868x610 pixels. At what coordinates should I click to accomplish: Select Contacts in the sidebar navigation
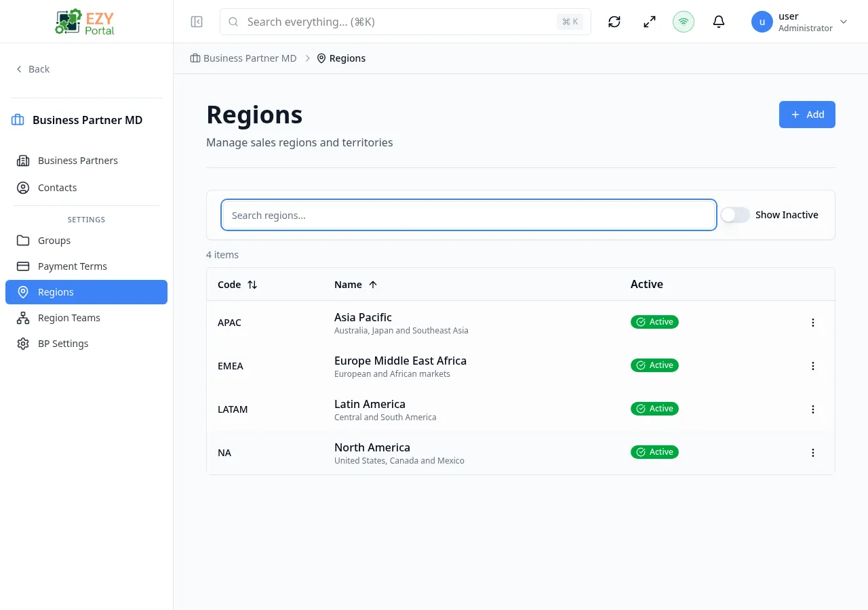pos(57,188)
